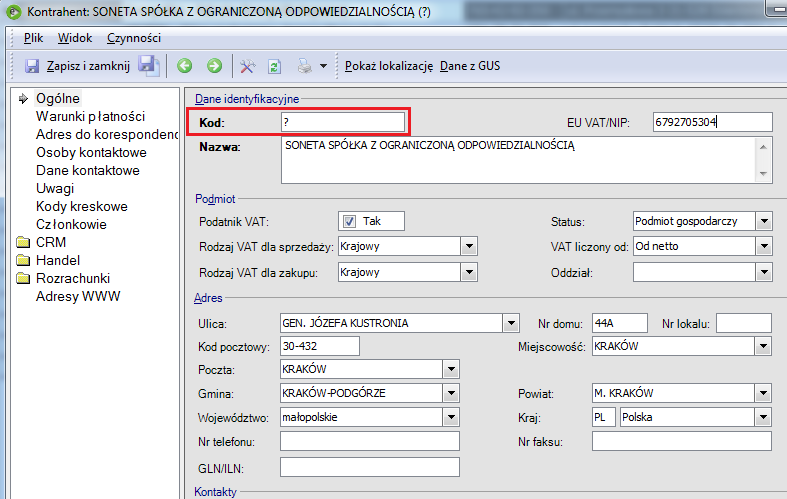This screenshot has width=787, height=499.
Task: Click the CRM folder icon
Action: point(23,242)
